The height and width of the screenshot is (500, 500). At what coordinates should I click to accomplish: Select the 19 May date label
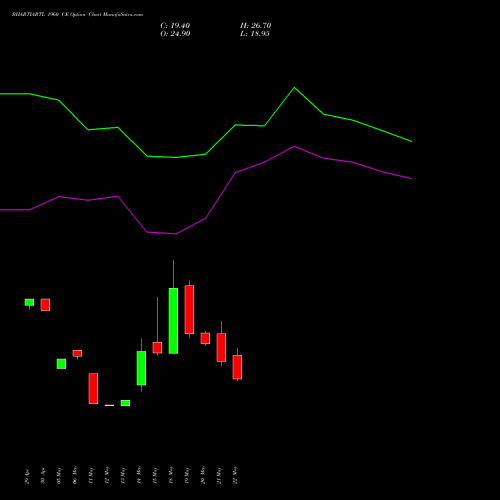point(187,475)
